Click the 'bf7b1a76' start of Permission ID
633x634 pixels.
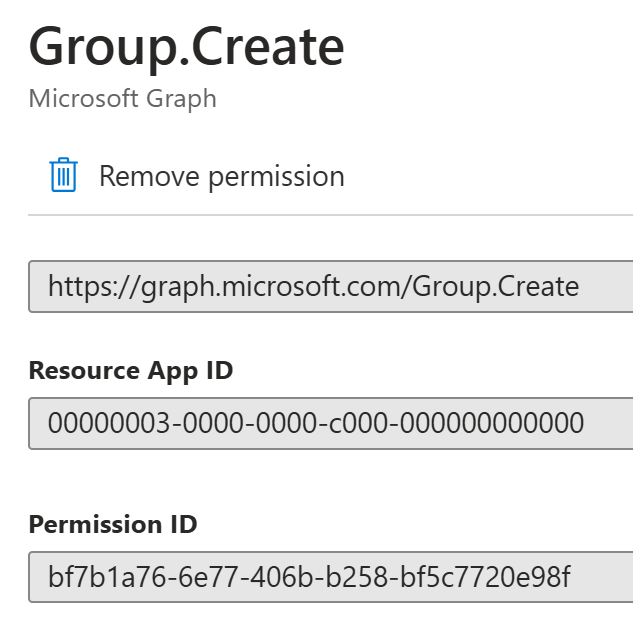107,577
